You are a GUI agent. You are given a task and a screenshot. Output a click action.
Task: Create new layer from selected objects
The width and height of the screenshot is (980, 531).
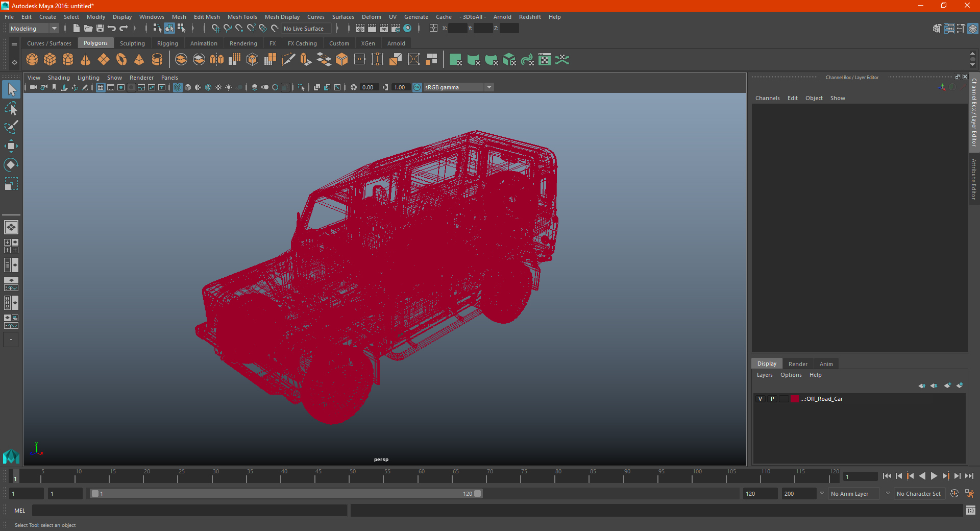[960, 386]
